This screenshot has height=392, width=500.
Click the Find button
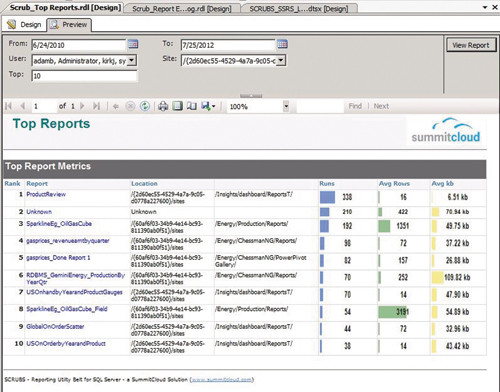click(355, 106)
